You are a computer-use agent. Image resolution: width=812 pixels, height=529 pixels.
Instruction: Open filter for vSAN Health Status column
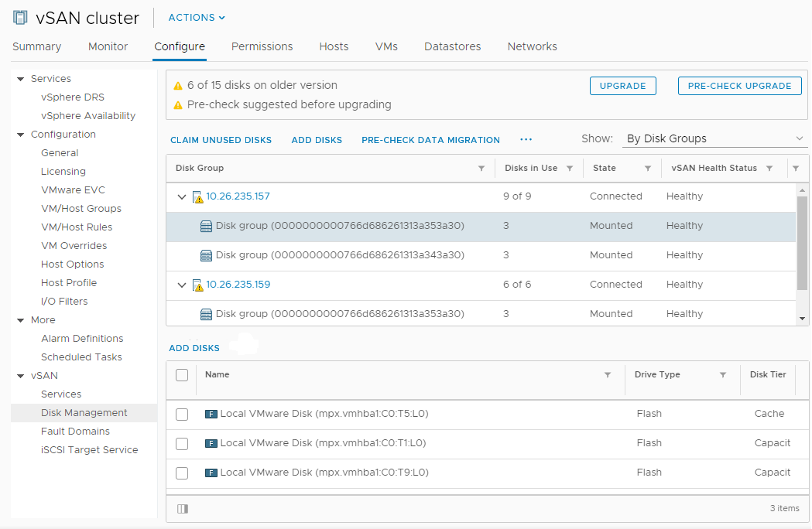[769, 169]
